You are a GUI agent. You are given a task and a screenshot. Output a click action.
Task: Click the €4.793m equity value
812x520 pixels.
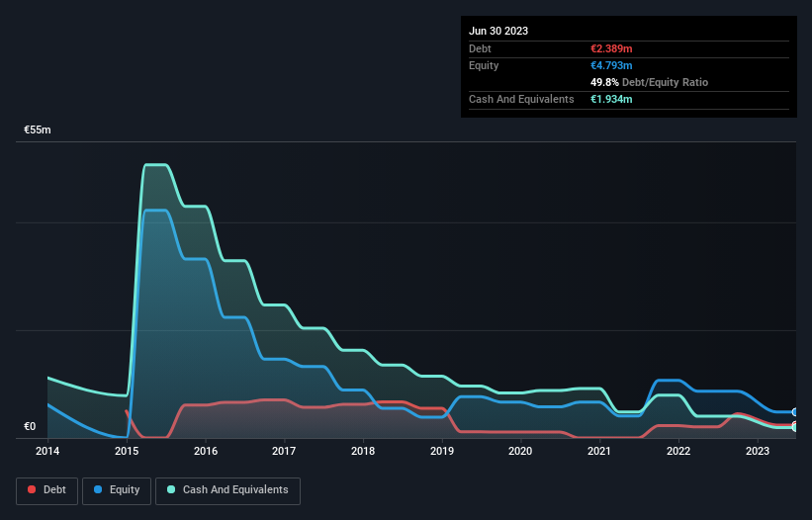[611, 65]
